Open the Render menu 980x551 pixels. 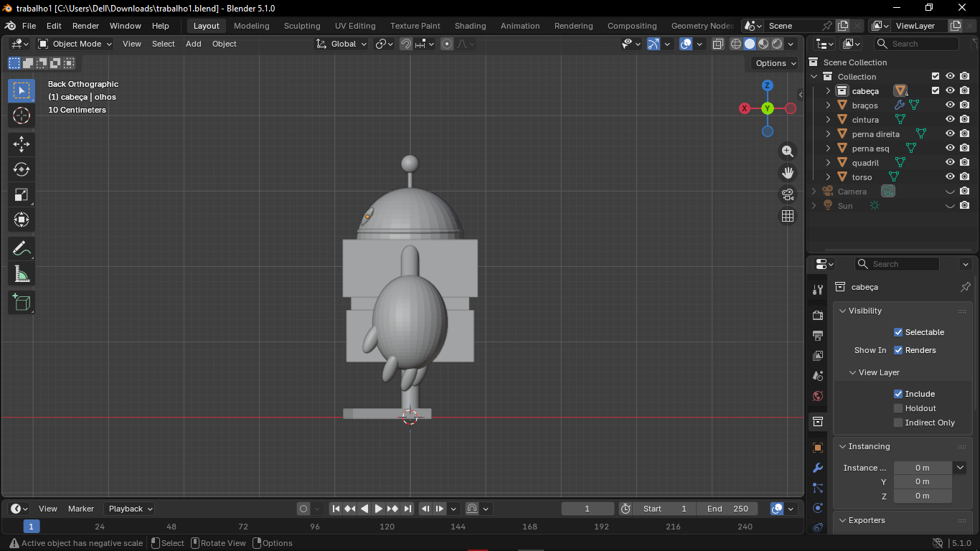(85, 26)
